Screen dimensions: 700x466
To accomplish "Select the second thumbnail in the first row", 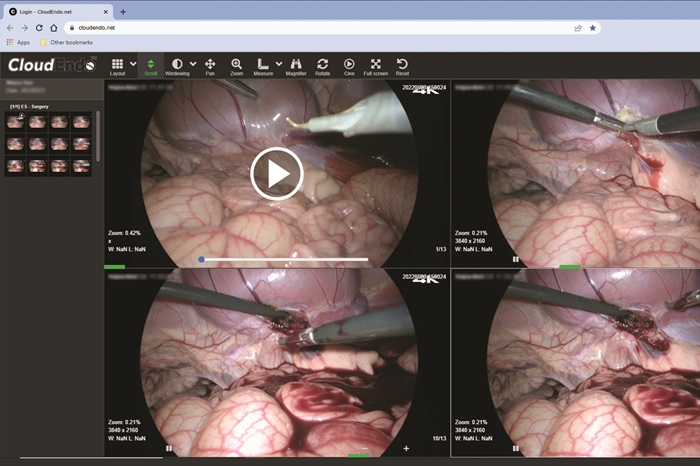I will (x=37, y=122).
